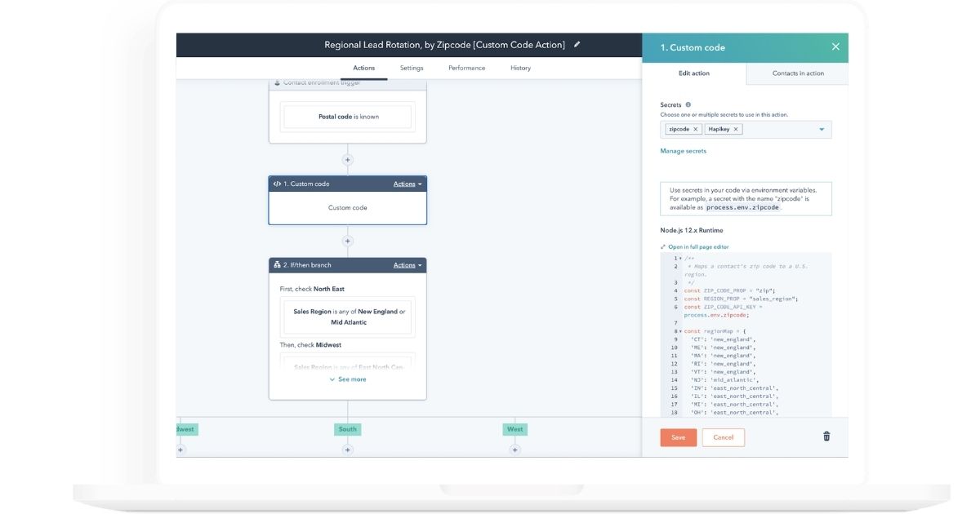Remove the zipcode secret tag
The image size is (980, 514).
696,129
